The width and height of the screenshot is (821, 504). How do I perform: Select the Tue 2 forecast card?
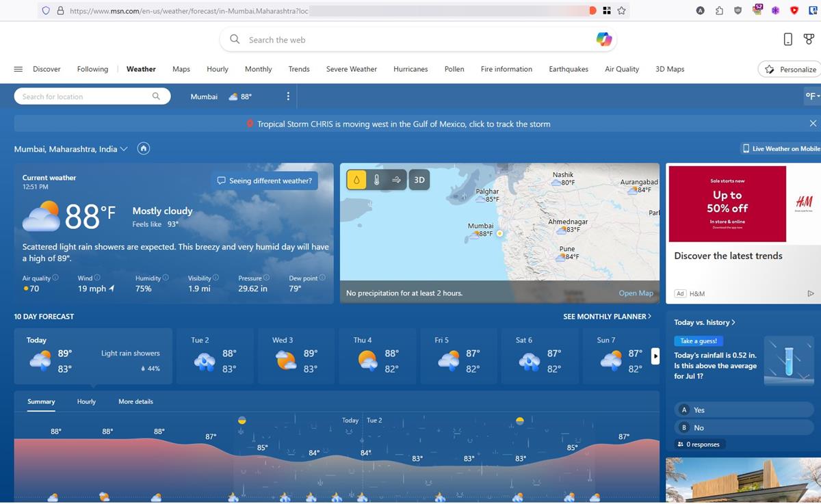(215, 356)
